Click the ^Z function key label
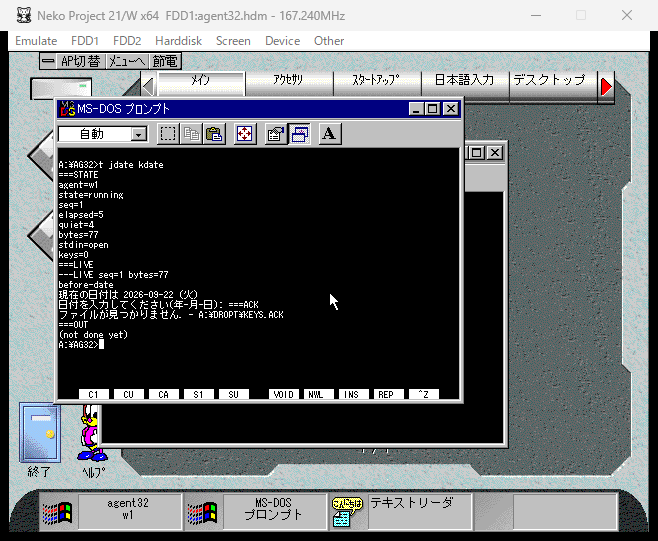Screen dimensions: 658x541 [424, 395]
